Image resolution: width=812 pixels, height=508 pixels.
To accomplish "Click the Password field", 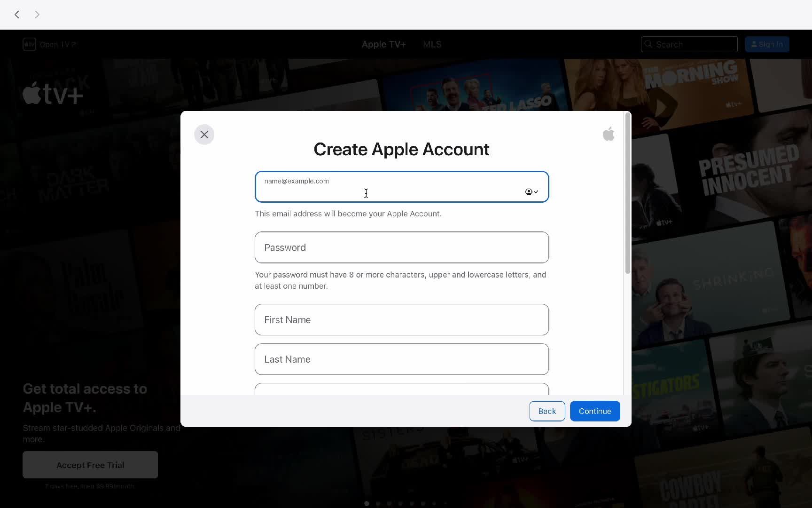I will (x=401, y=247).
